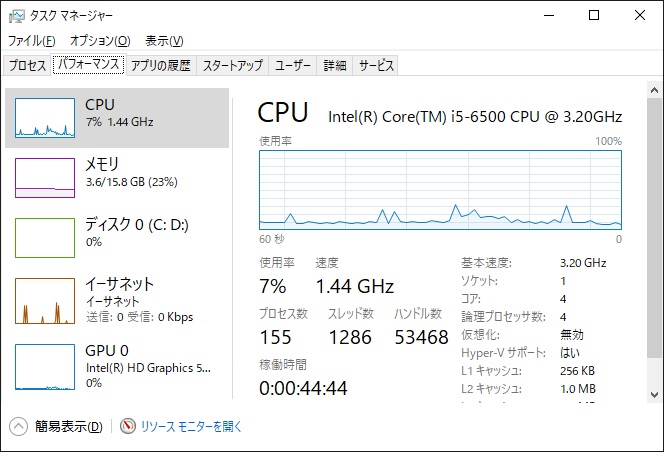The height and width of the screenshot is (452, 664).
Task: Open the リソース モニターを開く link
Action: [x=191, y=426]
